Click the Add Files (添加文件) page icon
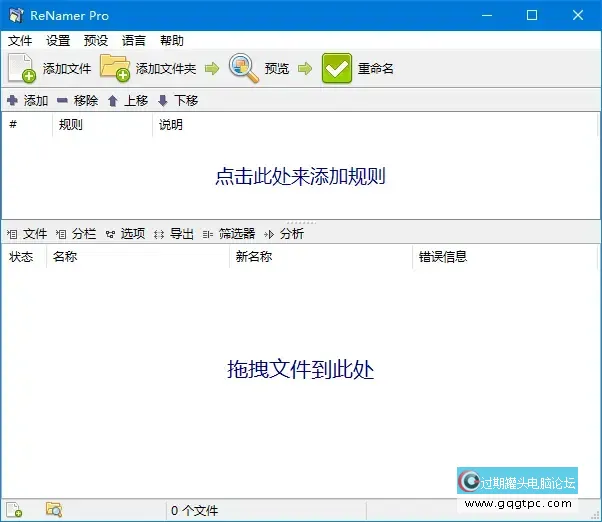Image resolution: width=602 pixels, height=522 pixels. pyautogui.click(x=22, y=68)
